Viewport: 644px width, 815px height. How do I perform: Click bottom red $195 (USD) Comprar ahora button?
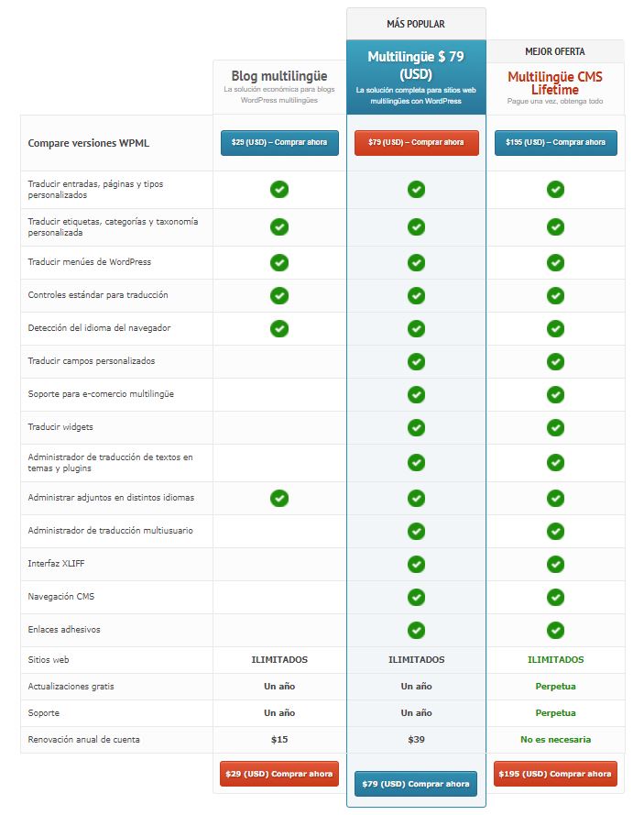coord(555,774)
